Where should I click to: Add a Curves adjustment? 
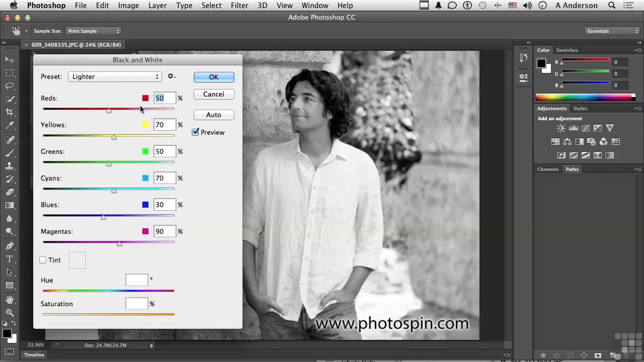586,128
